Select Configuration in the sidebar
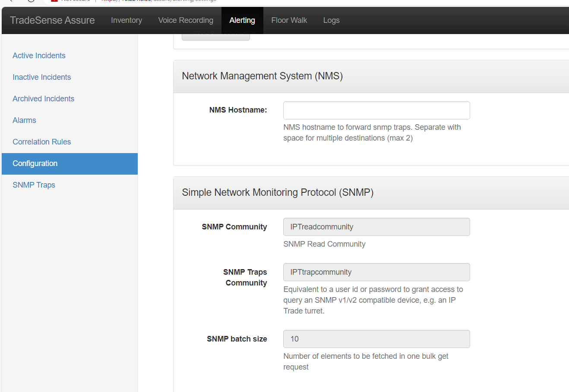The image size is (569, 392). tap(70, 164)
